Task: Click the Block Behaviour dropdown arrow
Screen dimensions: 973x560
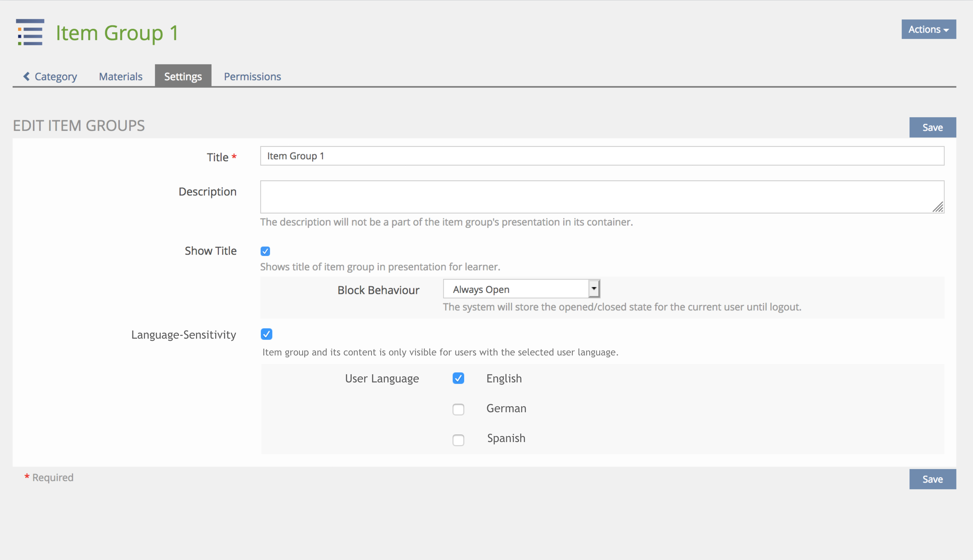Action: 594,289
